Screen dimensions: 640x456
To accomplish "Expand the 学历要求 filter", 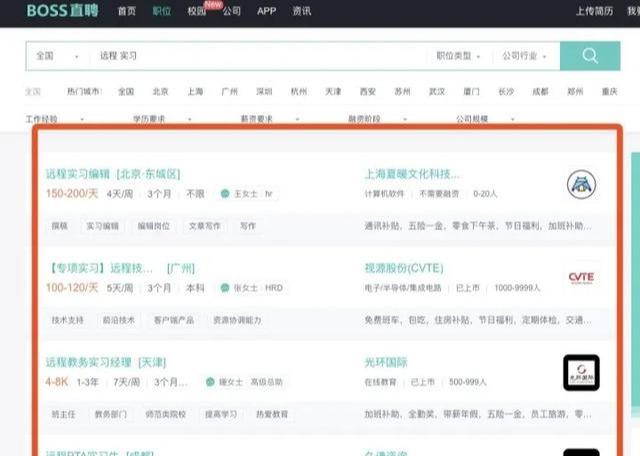I will pyautogui.click(x=152, y=119).
